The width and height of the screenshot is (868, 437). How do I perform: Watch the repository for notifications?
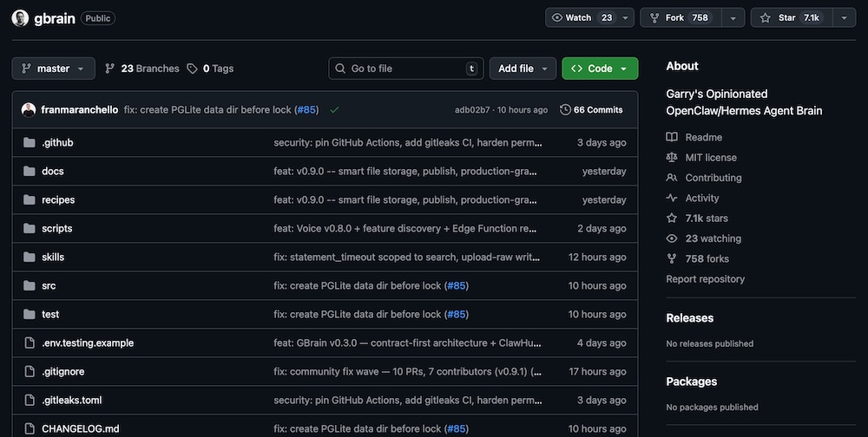click(581, 17)
